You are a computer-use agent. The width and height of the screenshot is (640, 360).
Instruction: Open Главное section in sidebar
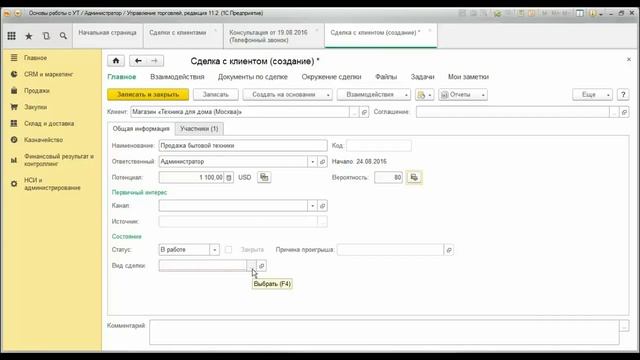tap(35, 58)
